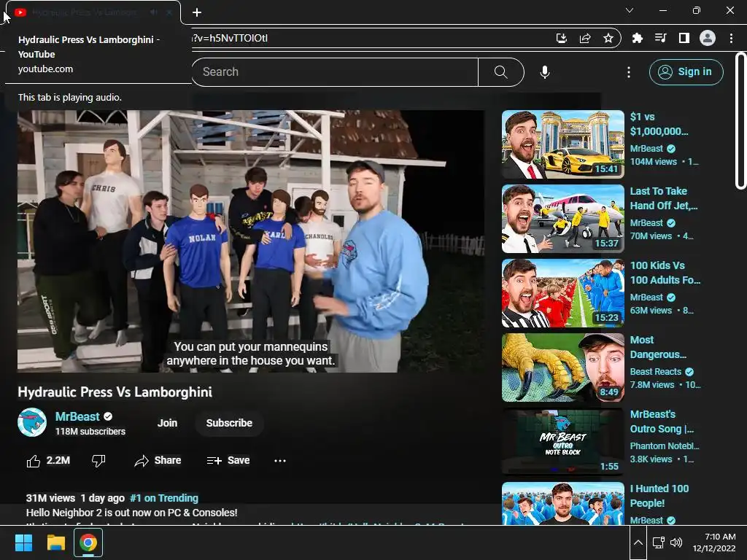Screen dimensions: 747x560
Task: Click 'I Hunted 100 People!' title
Action: [x=659, y=496]
